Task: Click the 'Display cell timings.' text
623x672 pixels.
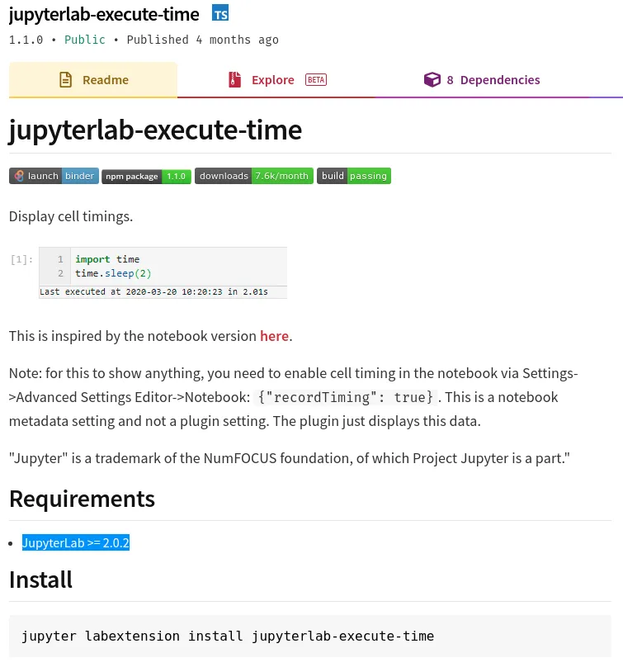Action: pyautogui.click(x=71, y=216)
